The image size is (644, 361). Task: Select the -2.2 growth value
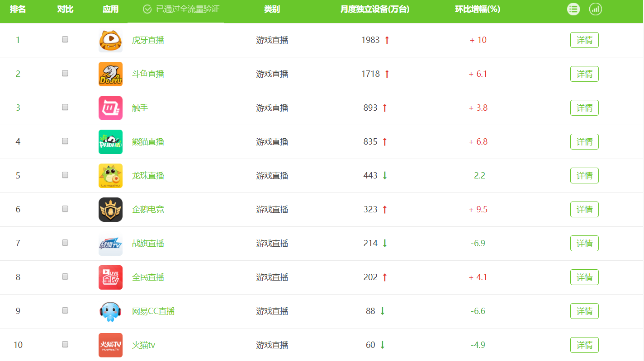(x=478, y=176)
